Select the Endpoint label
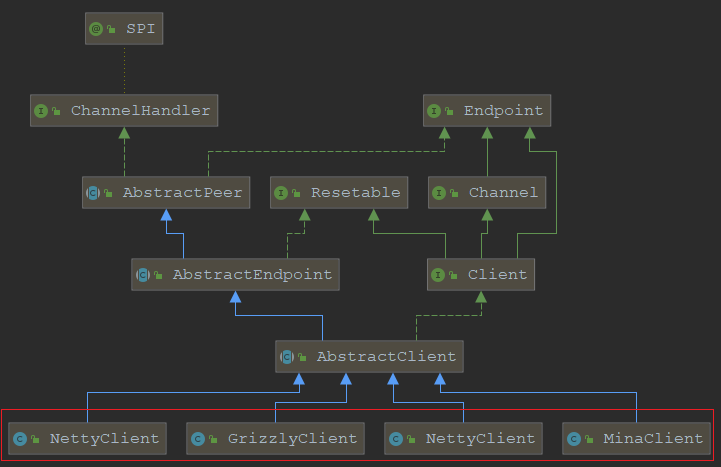The width and height of the screenshot is (721, 467). point(504,111)
